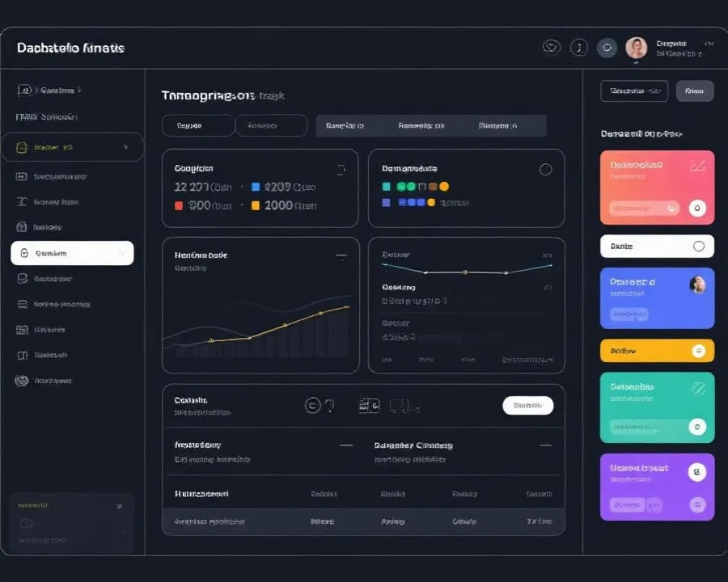Viewport: 728px width, 582px height.
Task: Click the dark filled circle icon beside the avatar
Action: point(607,48)
